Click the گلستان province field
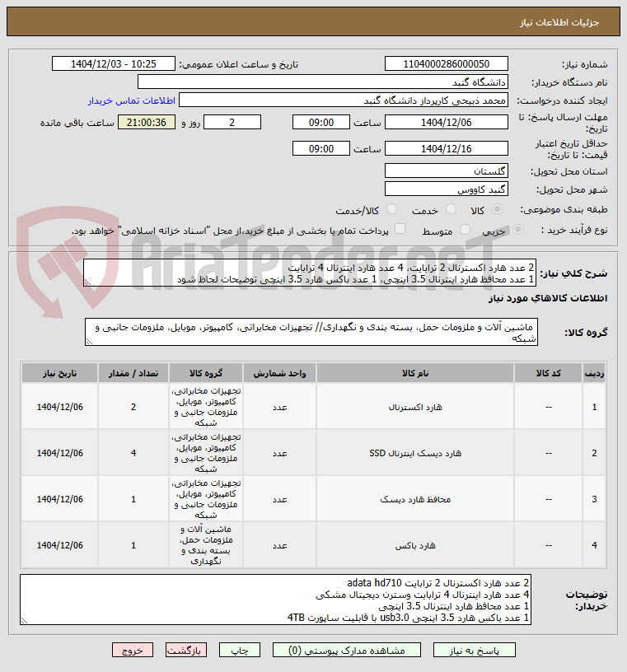627x672 pixels. (x=447, y=171)
